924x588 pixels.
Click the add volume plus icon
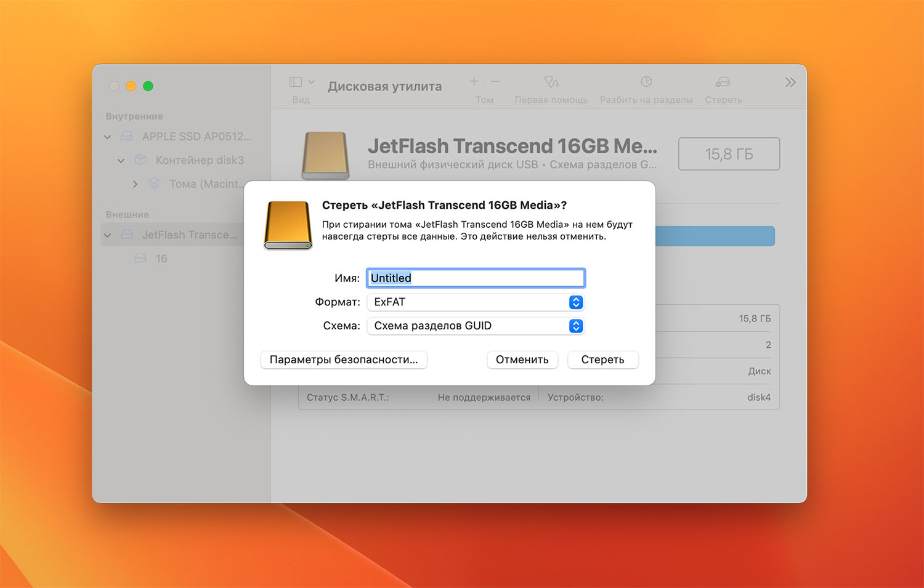[474, 81]
